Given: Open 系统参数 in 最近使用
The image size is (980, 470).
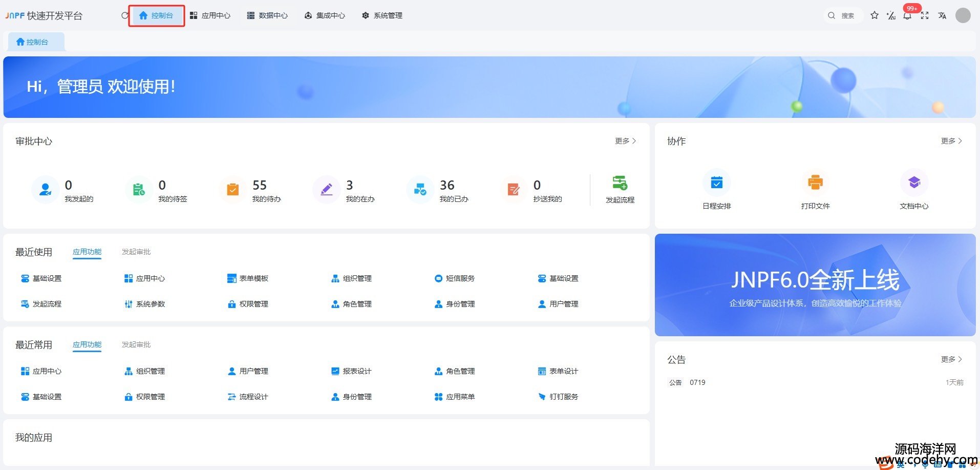Looking at the screenshot, I should [145, 304].
